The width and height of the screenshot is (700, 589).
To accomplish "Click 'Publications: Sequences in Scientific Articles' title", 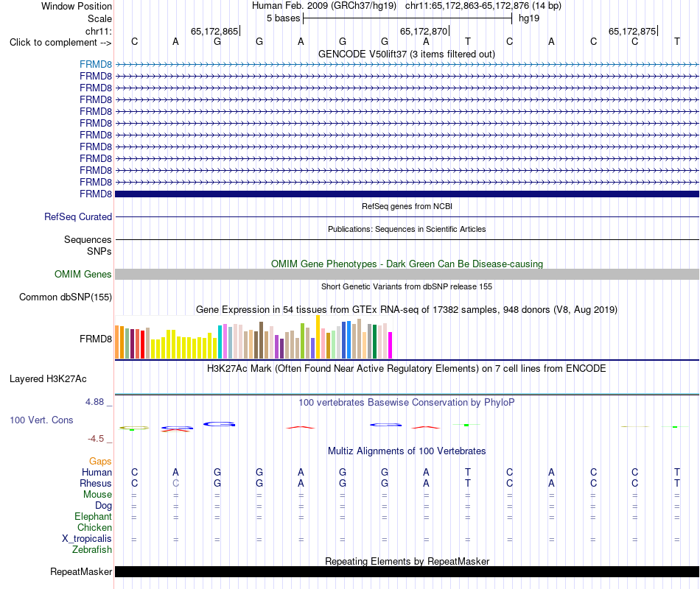I will coord(407,229).
